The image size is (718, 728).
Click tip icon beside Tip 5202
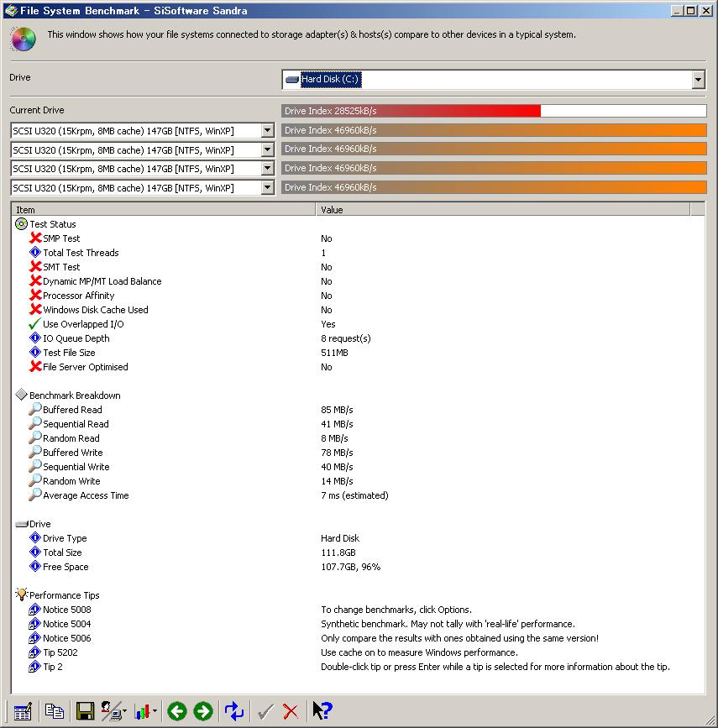(x=34, y=652)
